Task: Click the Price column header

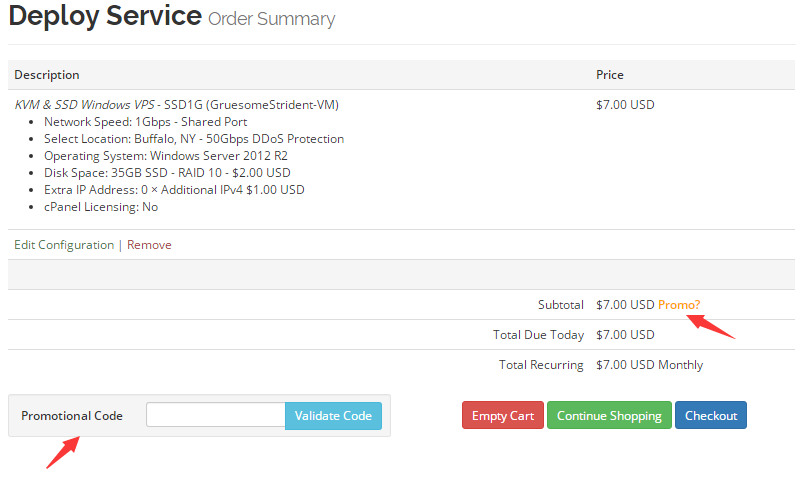Action: pyautogui.click(x=609, y=75)
